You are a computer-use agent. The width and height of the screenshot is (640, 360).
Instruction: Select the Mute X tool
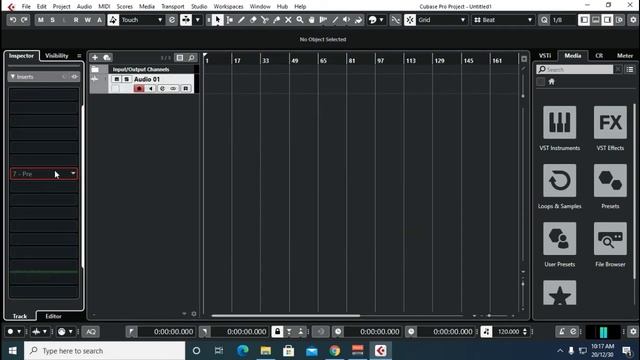click(x=288, y=20)
